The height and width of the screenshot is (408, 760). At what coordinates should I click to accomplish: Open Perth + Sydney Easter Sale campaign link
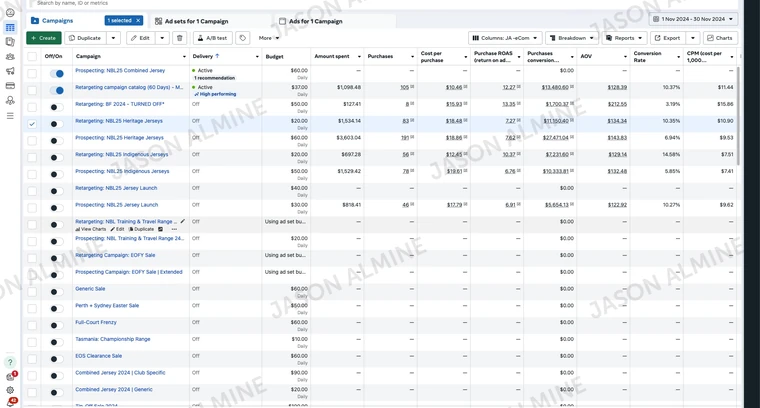pyautogui.click(x=107, y=306)
